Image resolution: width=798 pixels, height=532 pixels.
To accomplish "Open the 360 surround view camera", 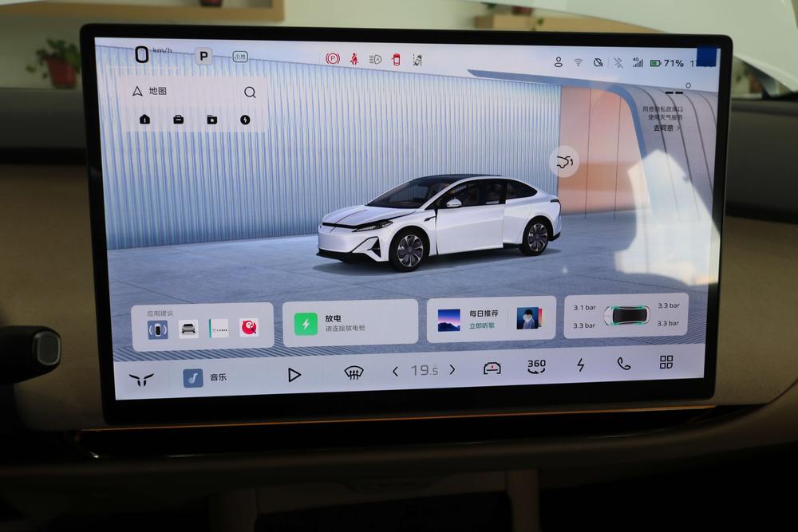I will click(x=536, y=366).
